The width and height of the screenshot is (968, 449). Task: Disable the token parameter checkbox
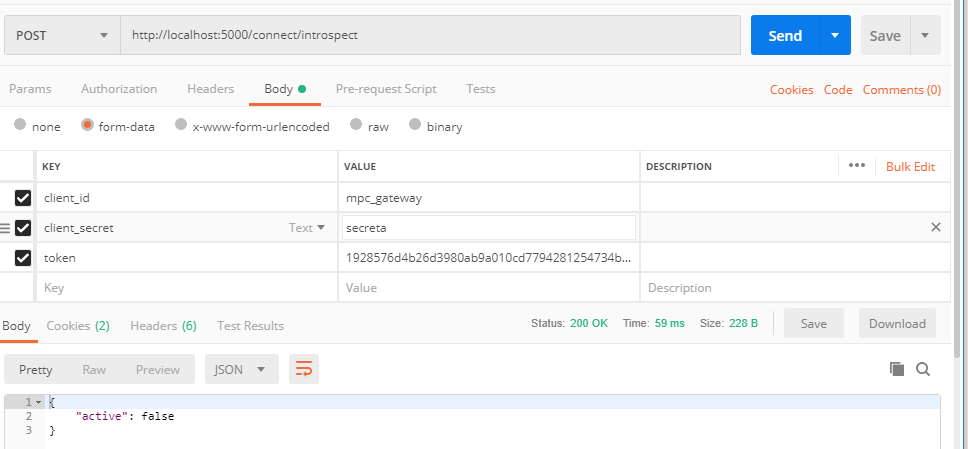(23, 258)
